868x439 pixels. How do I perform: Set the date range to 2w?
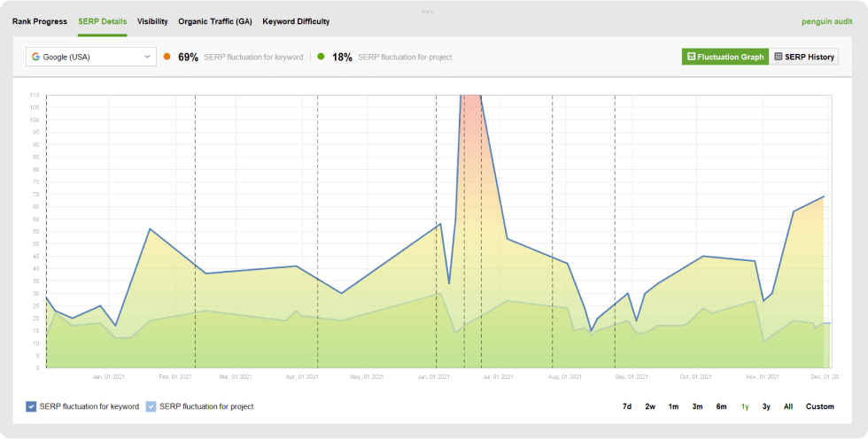(650, 406)
